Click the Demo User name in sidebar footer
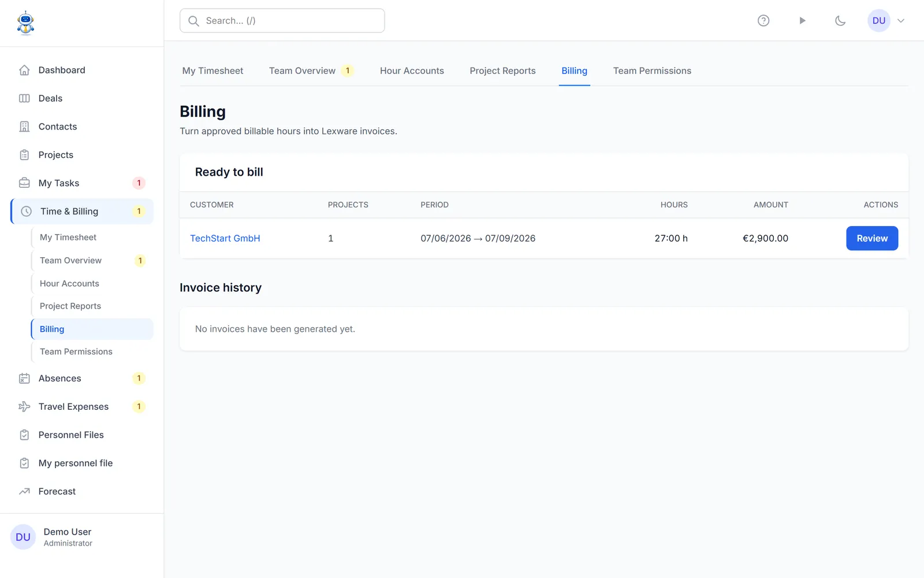 pyautogui.click(x=68, y=532)
